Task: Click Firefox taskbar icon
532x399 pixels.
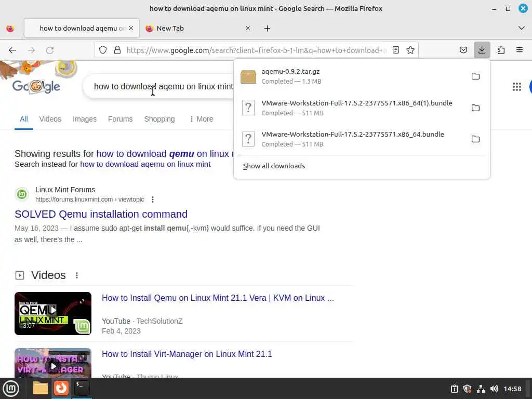Action: [61, 388]
